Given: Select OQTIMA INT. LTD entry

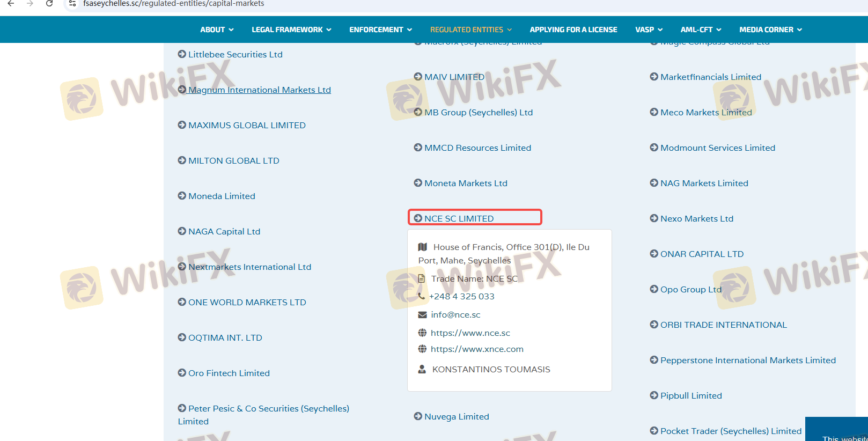Looking at the screenshot, I should point(225,337).
